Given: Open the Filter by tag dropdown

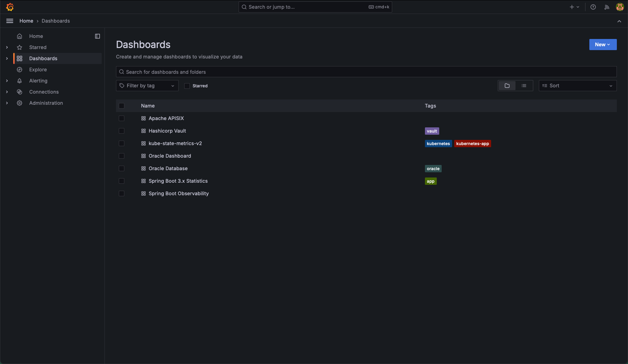Looking at the screenshot, I should coord(147,86).
